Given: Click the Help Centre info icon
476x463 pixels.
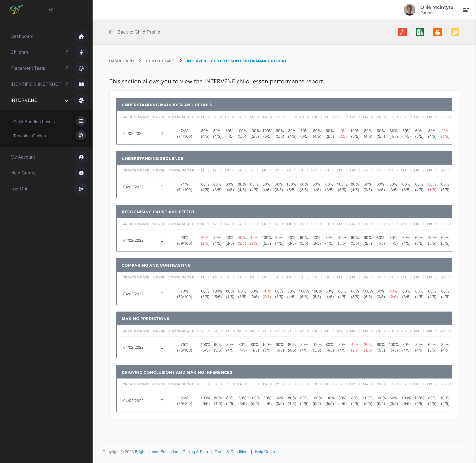Looking at the screenshot, I should pyautogui.click(x=81, y=173).
